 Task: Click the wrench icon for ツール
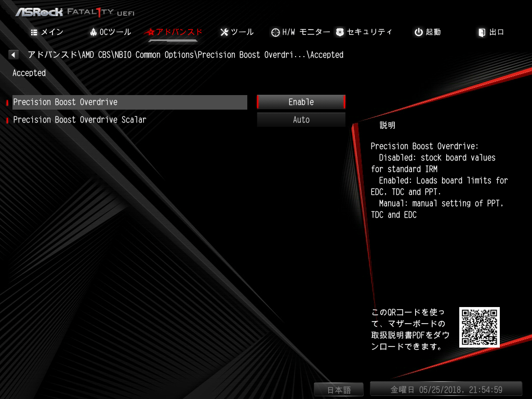click(x=224, y=32)
